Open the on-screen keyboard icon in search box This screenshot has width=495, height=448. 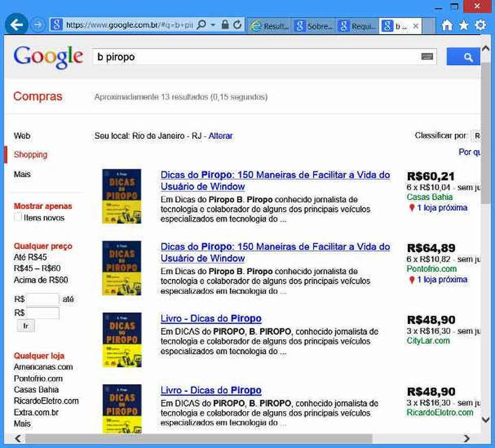427,56
